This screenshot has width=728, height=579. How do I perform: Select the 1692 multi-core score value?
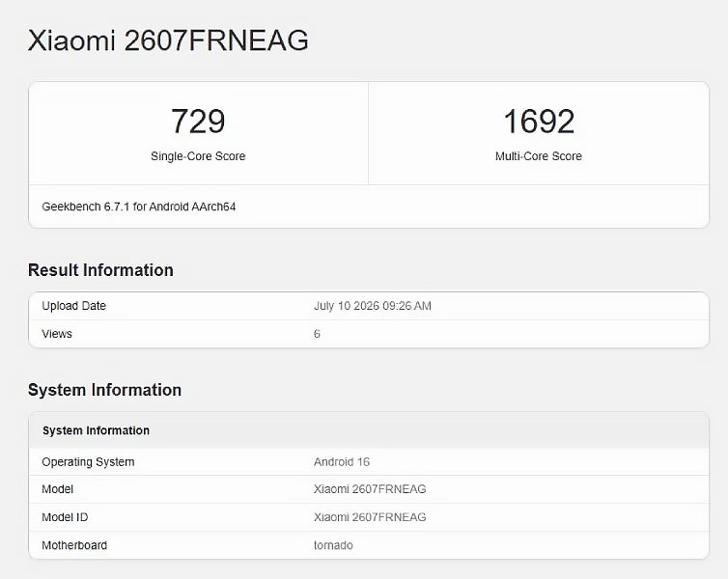click(x=539, y=121)
